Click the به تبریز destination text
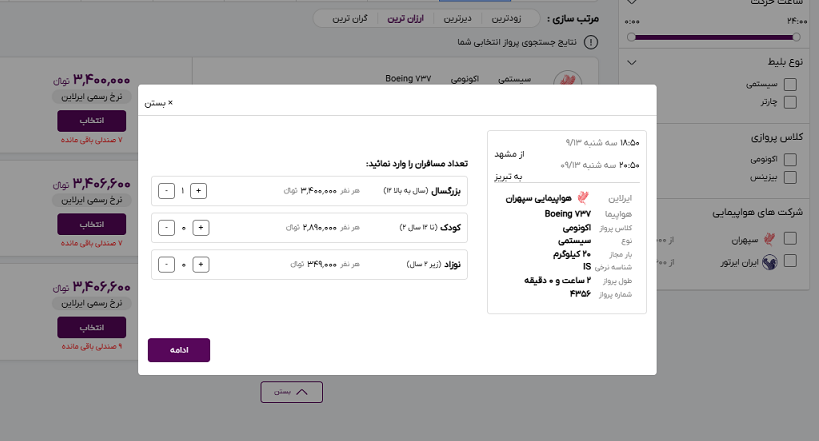 click(x=508, y=177)
